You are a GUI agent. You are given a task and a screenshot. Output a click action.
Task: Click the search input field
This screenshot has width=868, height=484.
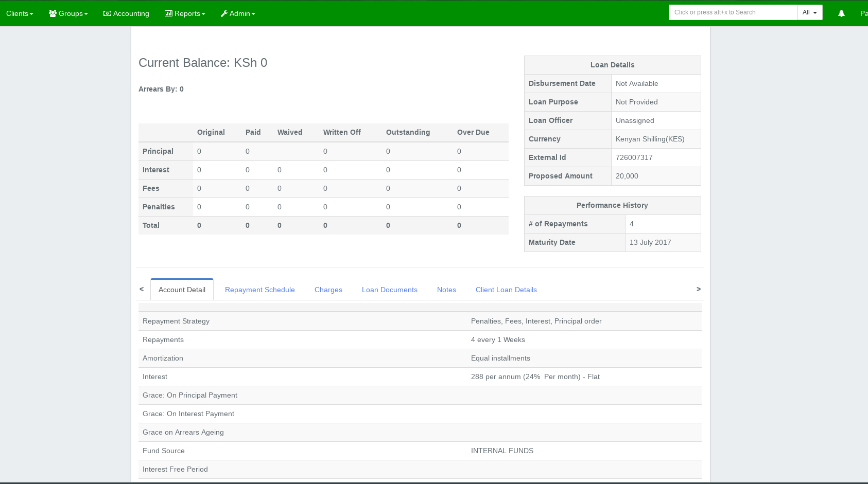[733, 12]
